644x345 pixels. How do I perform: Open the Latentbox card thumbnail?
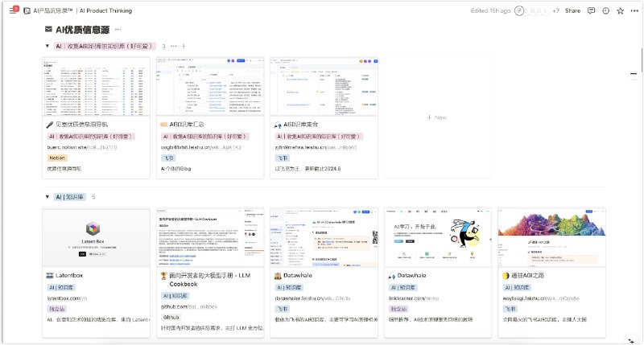[96, 238]
